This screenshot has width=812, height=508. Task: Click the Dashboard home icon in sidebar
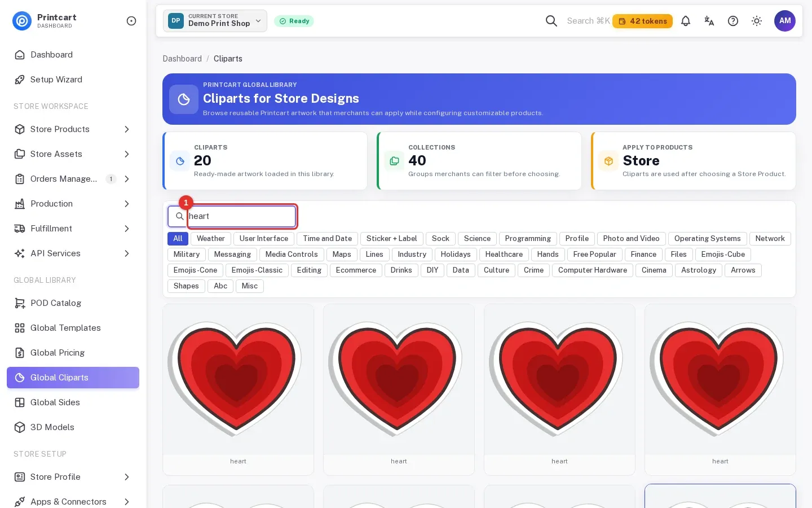(x=20, y=55)
